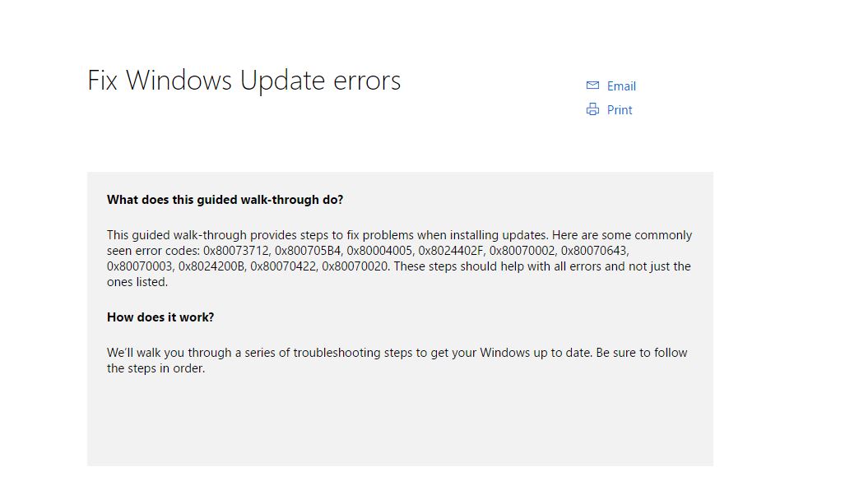Click error code 0x80004005
Image resolution: width=859 pixels, height=504 pixels.
click(x=379, y=251)
